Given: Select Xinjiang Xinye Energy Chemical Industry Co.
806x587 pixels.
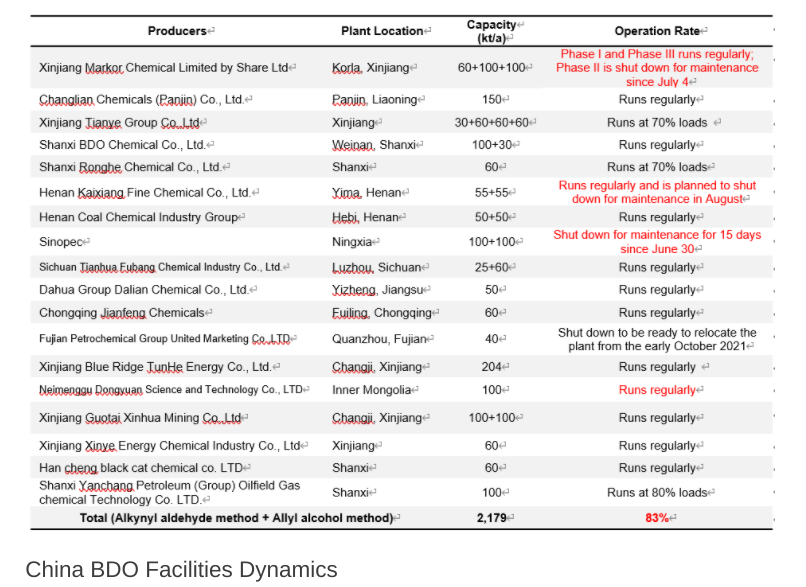Looking at the screenshot, I should (x=170, y=446).
